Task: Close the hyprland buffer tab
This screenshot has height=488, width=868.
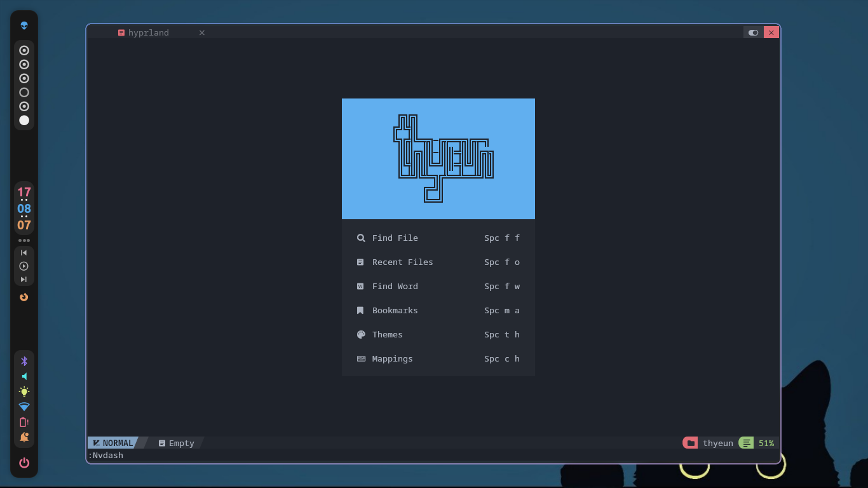Action: click(202, 32)
